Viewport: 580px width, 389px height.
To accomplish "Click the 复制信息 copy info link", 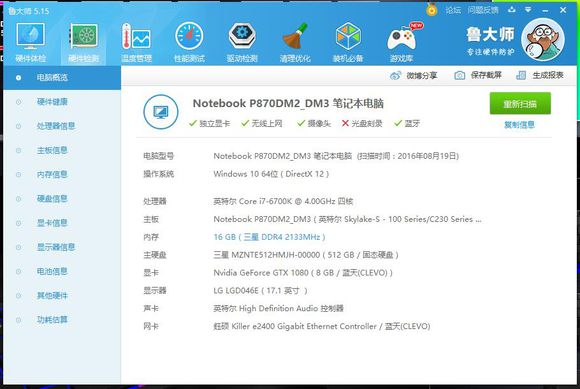I will click(519, 125).
